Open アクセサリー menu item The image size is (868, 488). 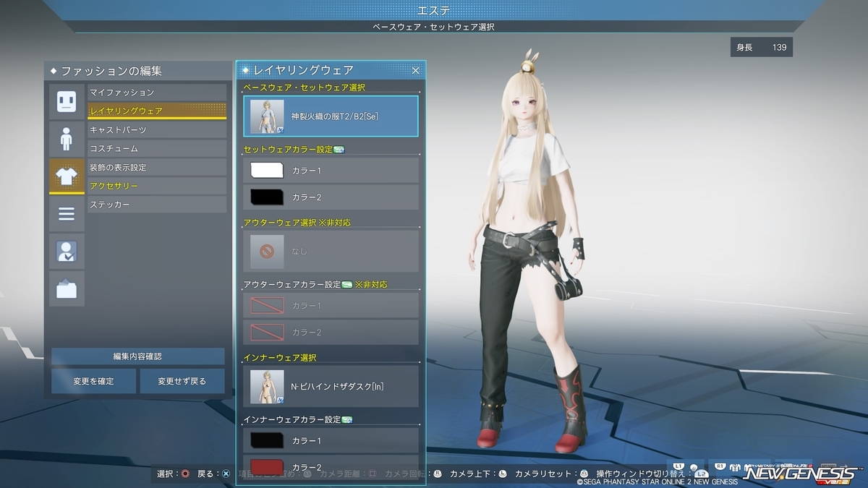[157, 186]
